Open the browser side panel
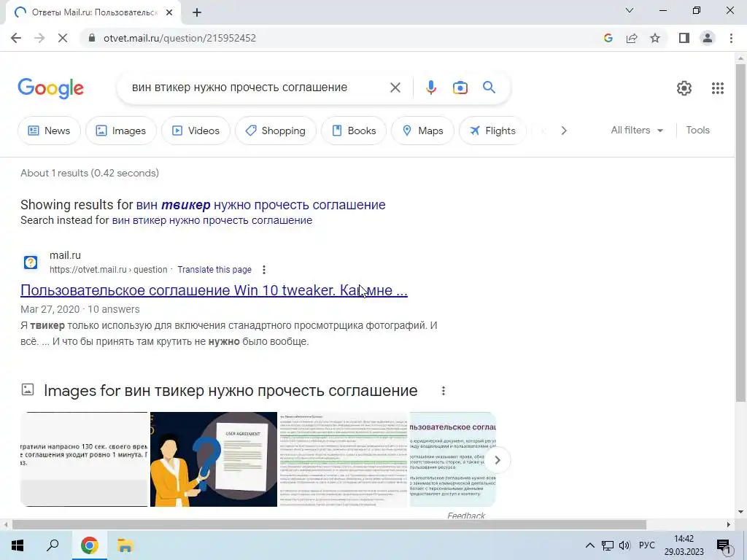Viewport: 747px width, 560px height. [684, 38]
